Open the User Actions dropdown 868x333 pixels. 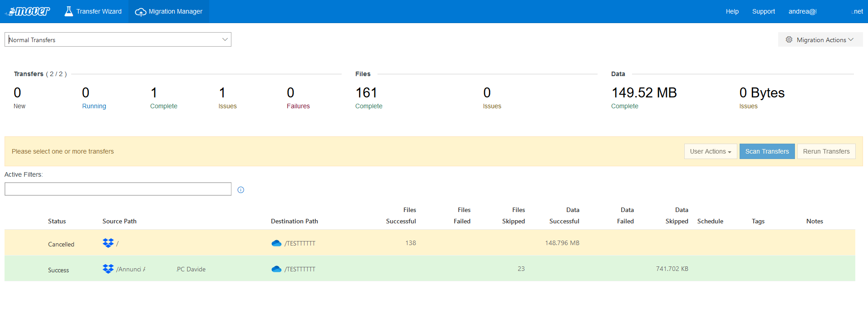click(x=711, y=151)
